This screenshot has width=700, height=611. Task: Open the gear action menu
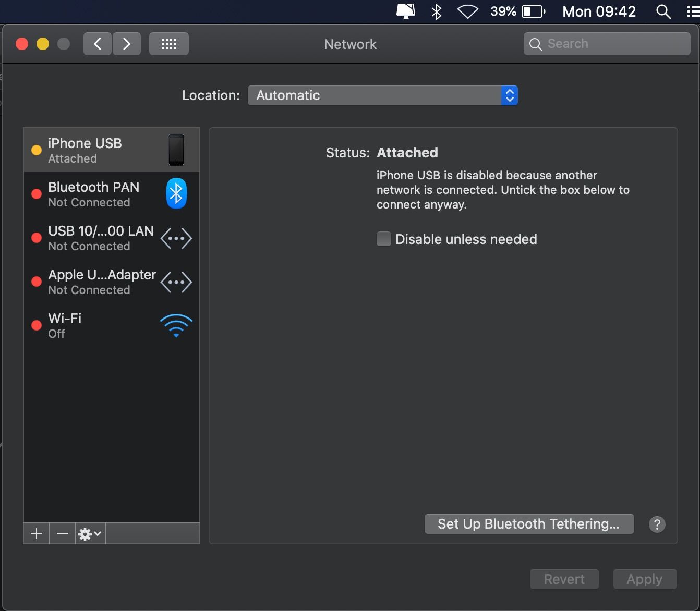pos(90,533)
